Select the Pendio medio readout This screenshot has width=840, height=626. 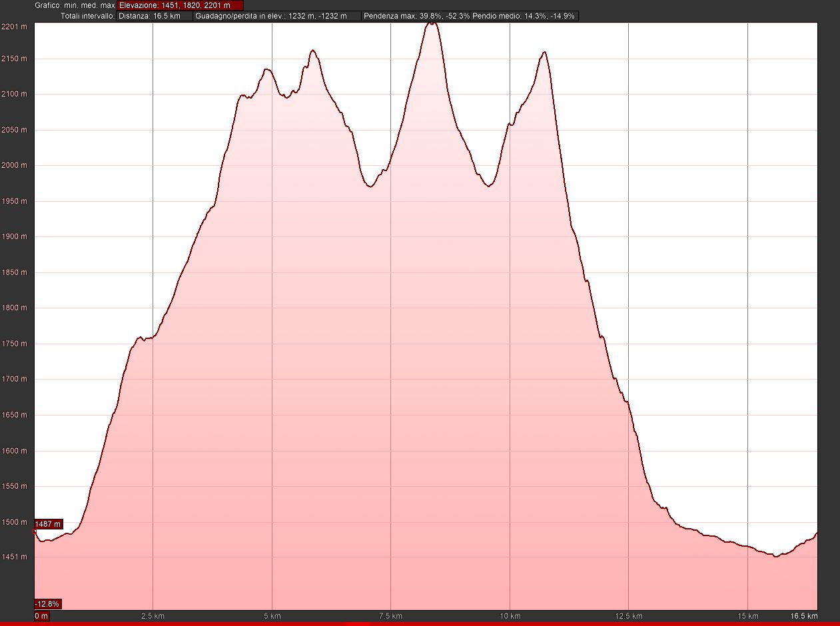(524, 16)
